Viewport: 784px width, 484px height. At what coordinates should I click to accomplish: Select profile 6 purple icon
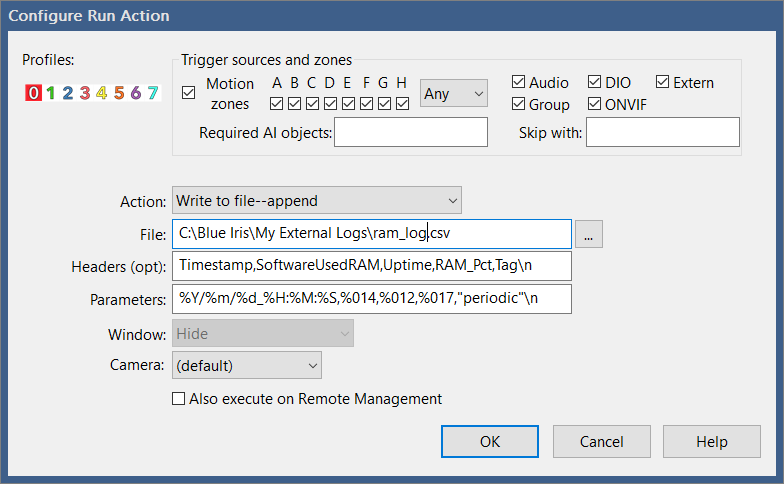136,92
